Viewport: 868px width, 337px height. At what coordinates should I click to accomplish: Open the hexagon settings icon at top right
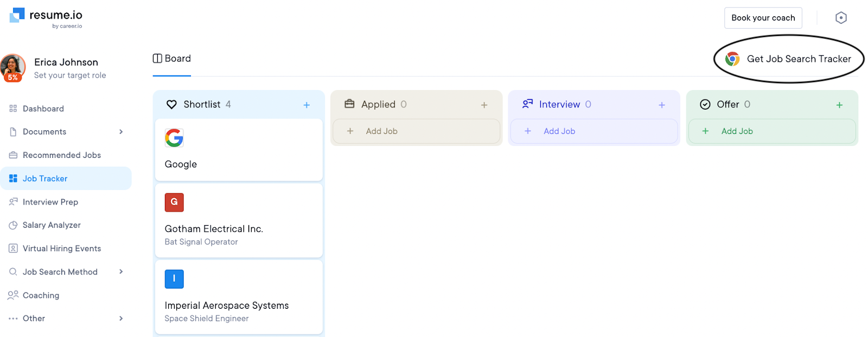click(841, 18)
